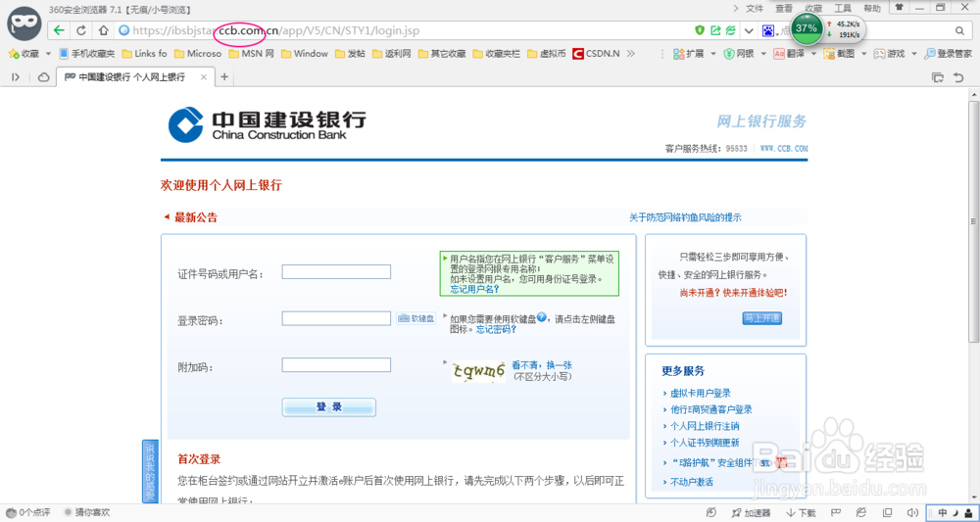The image size is (980, 522).
Task: Click the window split icon in status bar
Action: click(x=888, y=512)
